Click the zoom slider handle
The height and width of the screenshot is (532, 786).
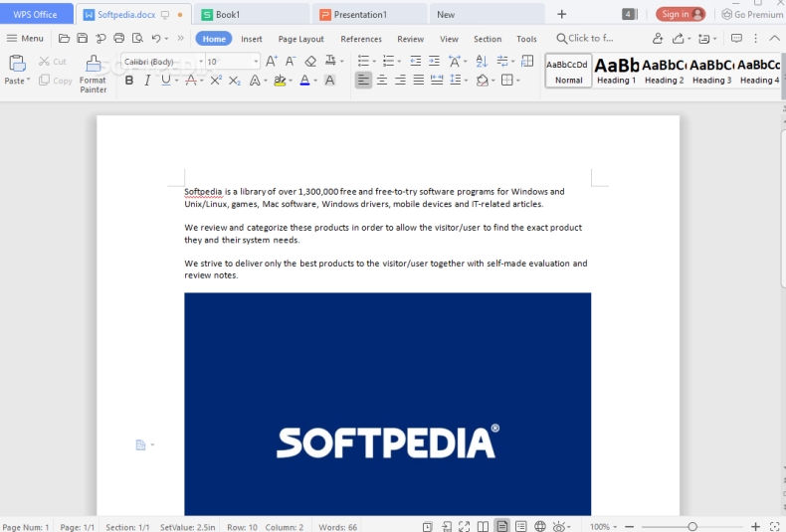(692, 526)
